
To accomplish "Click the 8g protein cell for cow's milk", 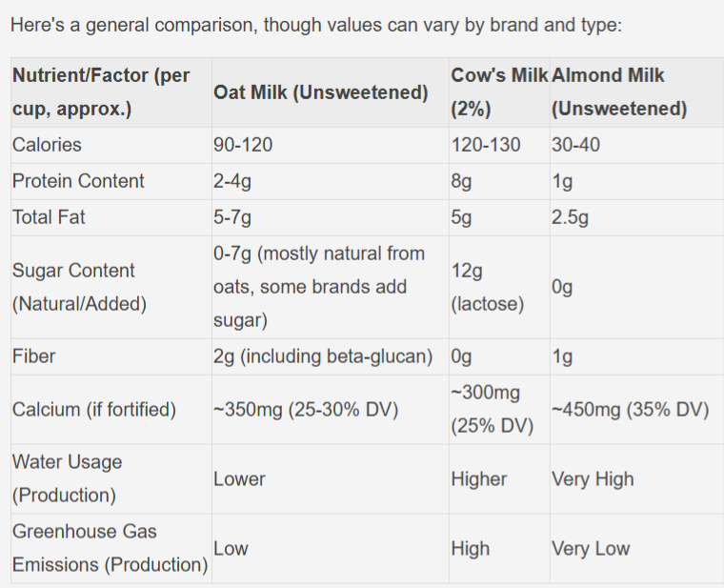I will (461, 181).
